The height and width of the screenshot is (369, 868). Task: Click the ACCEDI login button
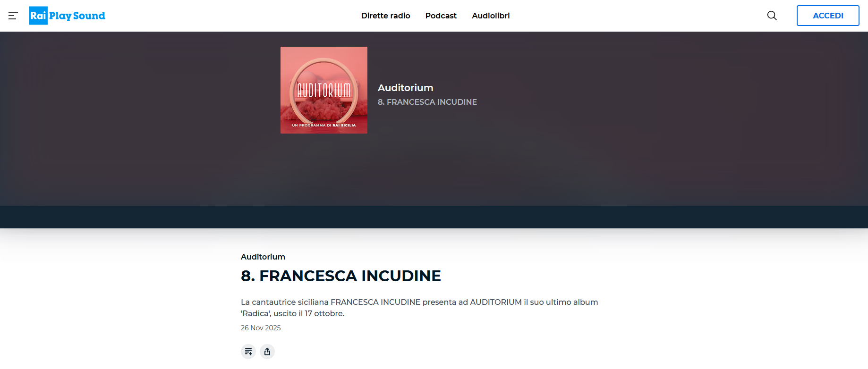[828, 16]
